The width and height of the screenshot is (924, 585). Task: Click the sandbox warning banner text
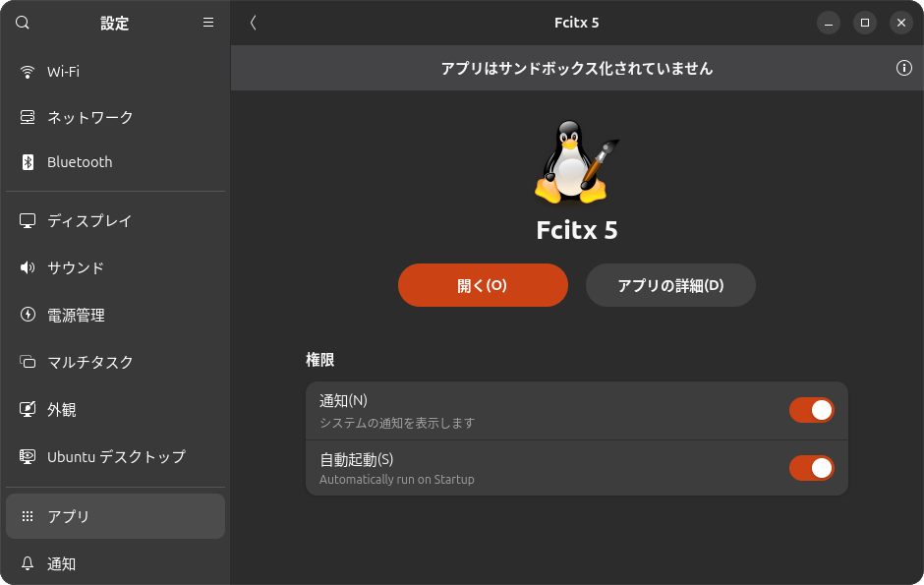click(x=577, y=69)
